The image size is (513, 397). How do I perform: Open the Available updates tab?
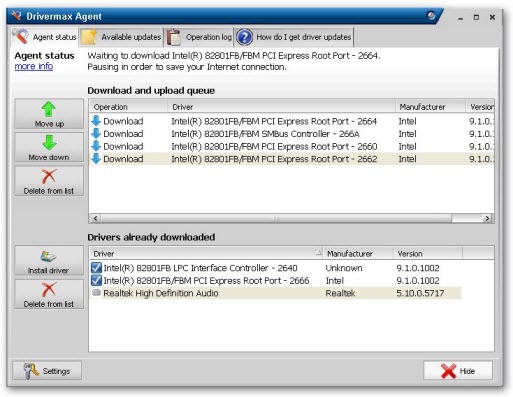[x=121, y=37]
